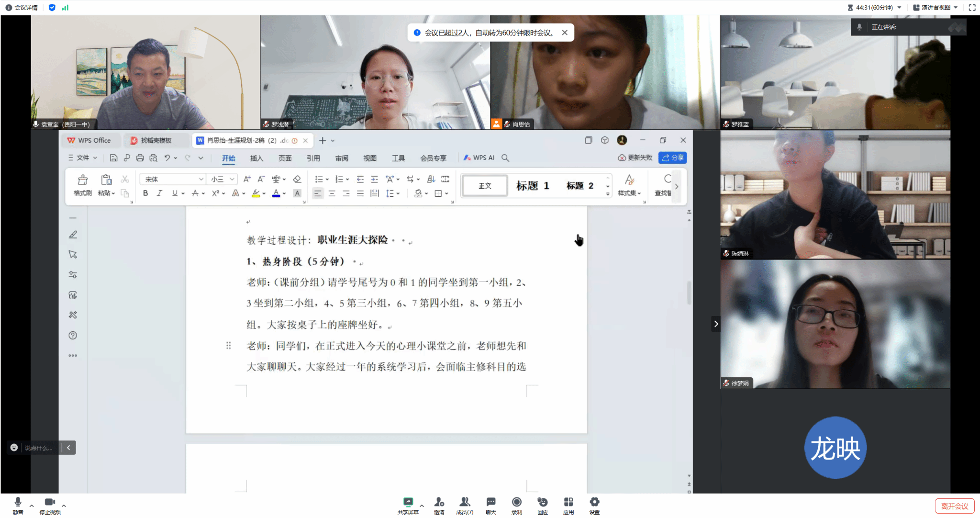The height and width of the screenshot is (518, 980).
Task: Toggle bold formatting in WPS ribbon
Action: coord(145,193)
